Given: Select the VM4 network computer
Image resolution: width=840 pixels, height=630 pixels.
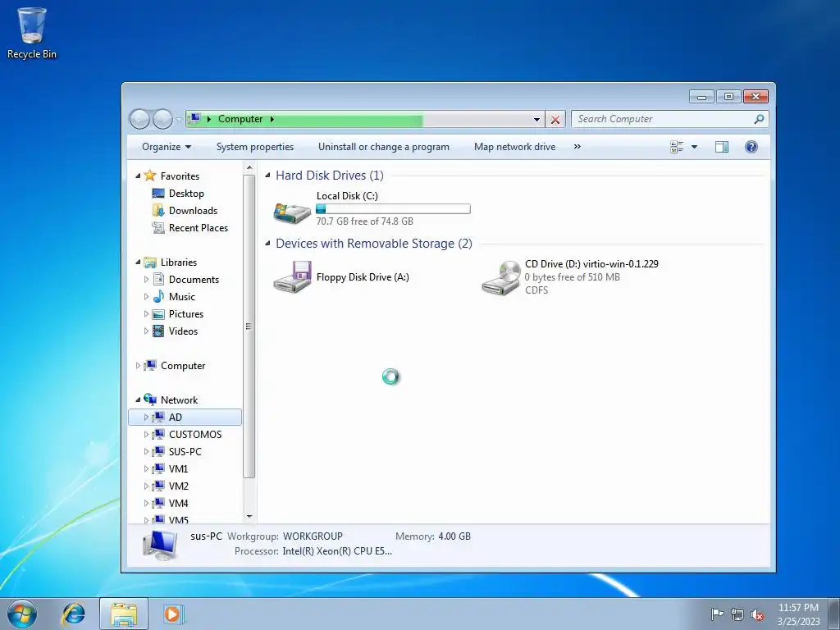Looking at the screenshot, I should [178, 503].
